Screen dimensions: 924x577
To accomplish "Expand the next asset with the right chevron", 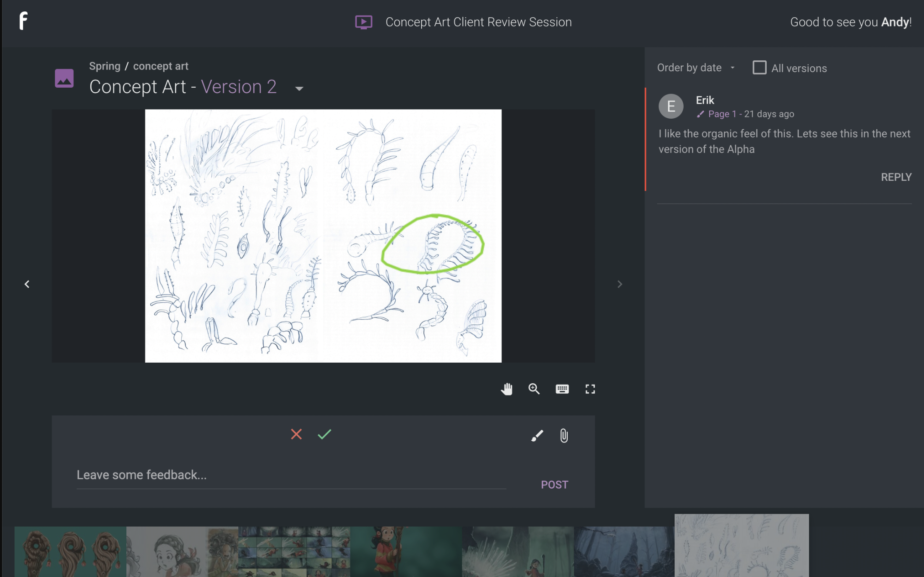I will (619, 284).
